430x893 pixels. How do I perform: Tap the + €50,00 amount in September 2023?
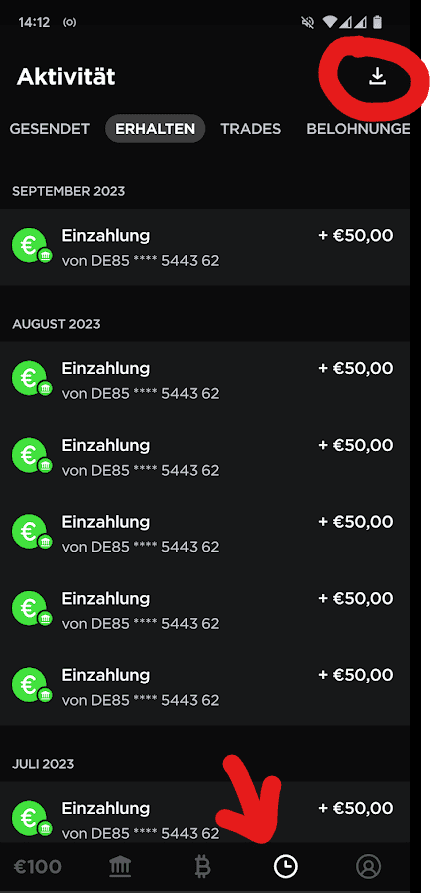tap(355, 235)
